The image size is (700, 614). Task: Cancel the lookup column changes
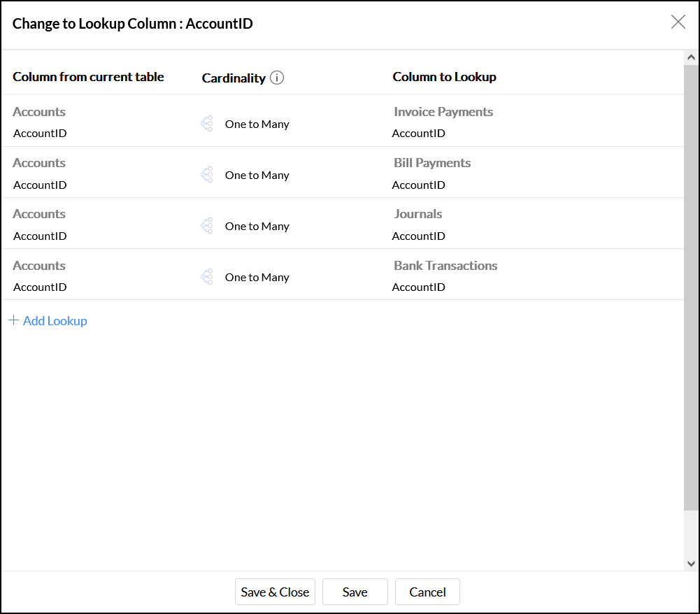tap(427, 592)
